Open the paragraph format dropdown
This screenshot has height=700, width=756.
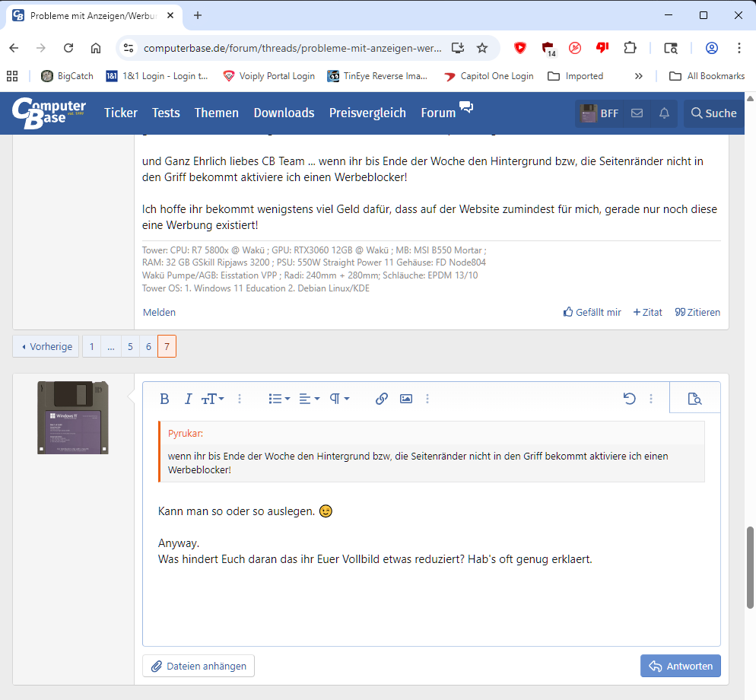(339, 399)
